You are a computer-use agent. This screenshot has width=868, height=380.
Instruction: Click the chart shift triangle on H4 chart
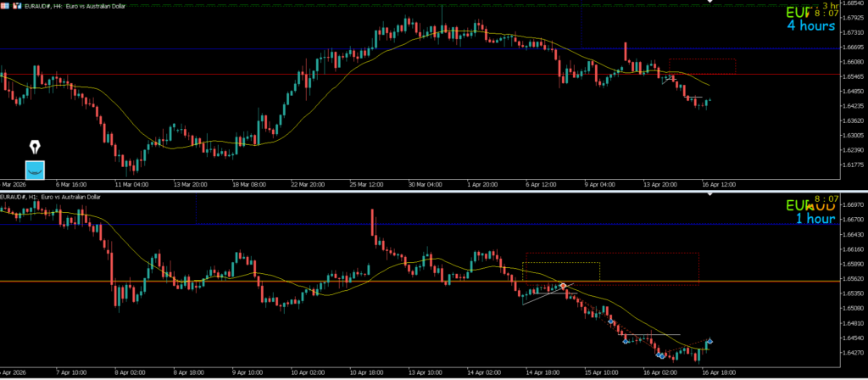coord(710,3)
